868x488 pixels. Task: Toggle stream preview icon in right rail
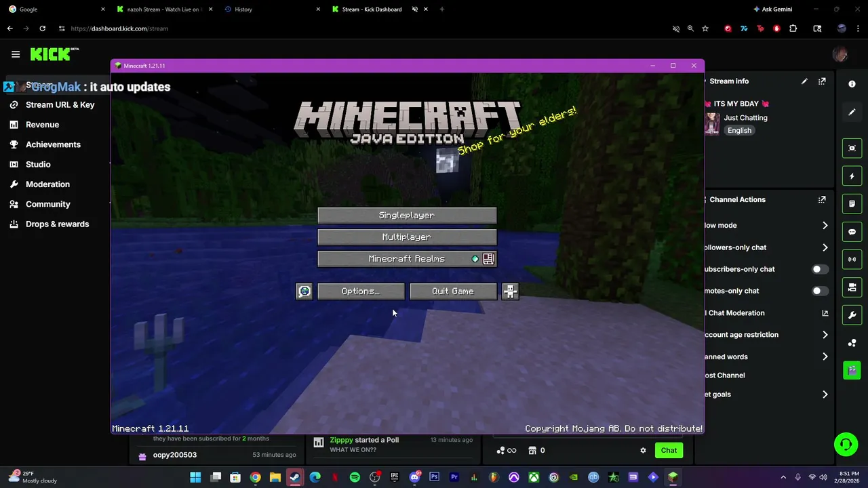point(852,148)
